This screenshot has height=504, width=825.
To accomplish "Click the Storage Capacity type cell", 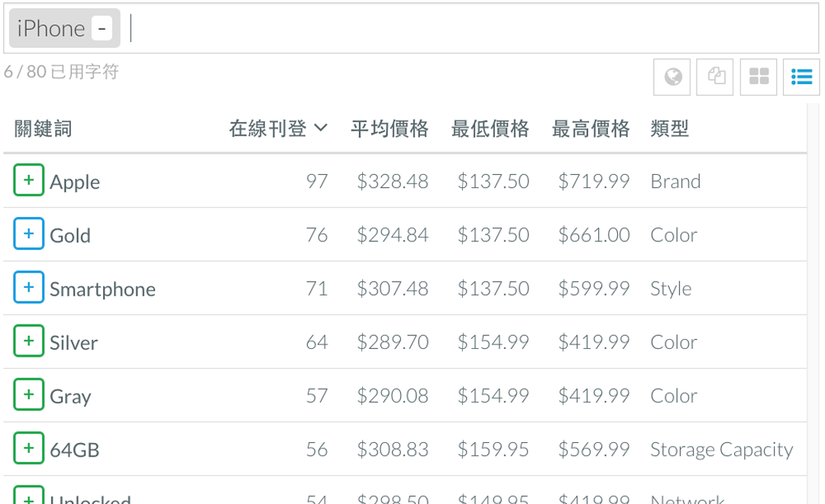I will [722, 450].
